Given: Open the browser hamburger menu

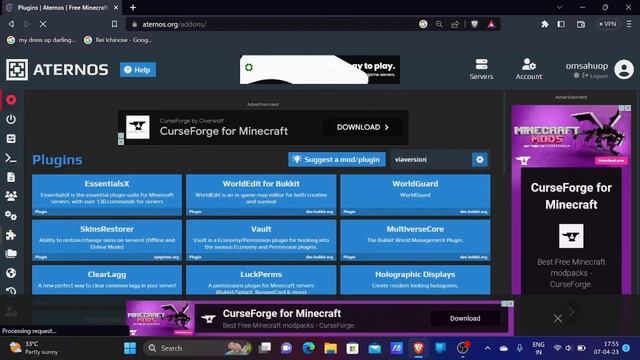Looking at the screenshot, I should (629, 24).
